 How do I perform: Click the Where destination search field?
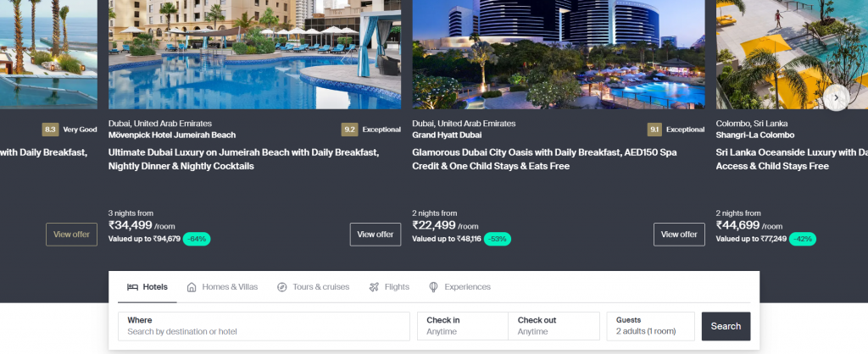(x=264, y=326)
